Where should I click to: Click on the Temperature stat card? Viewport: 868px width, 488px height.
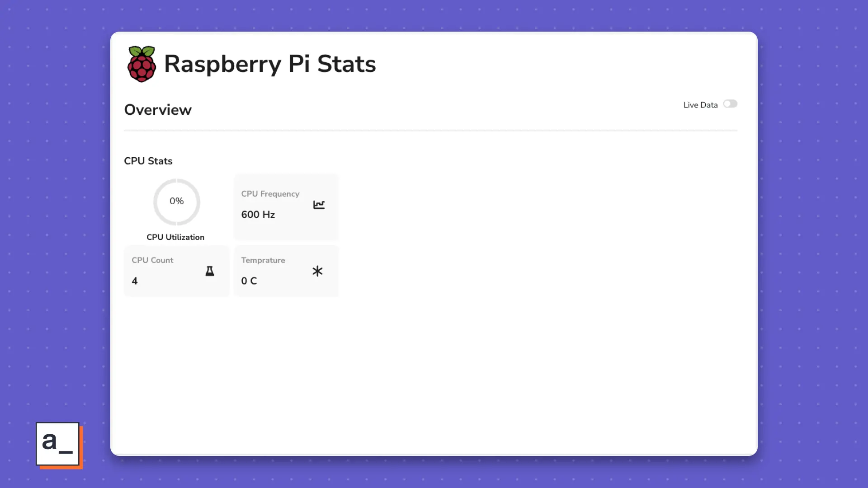coord(286,271)
